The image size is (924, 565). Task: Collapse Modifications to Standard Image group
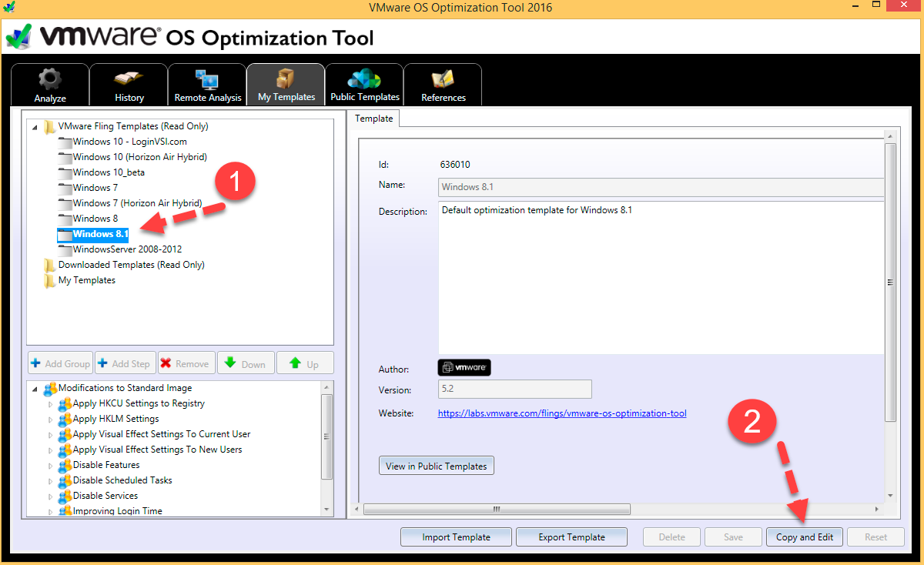[x=34, y=389]
